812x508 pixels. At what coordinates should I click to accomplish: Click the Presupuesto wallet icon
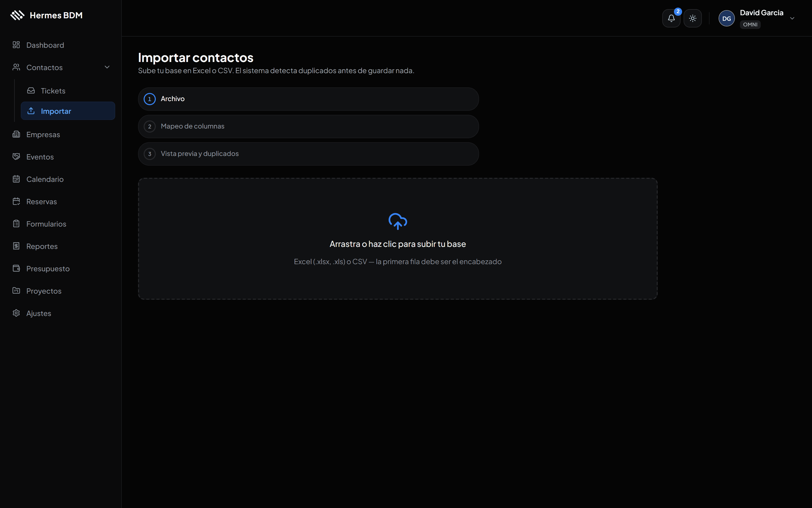16,268
